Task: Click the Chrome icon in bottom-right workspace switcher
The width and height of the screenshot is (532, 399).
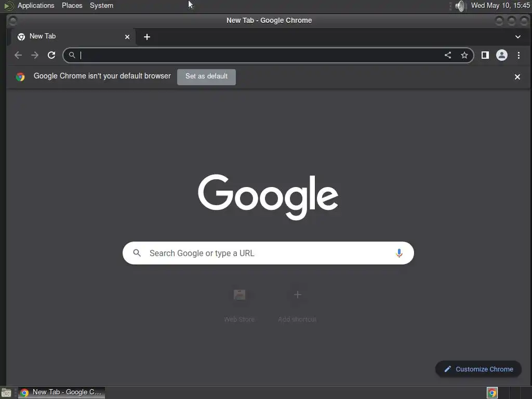Action: coord(492,393)
